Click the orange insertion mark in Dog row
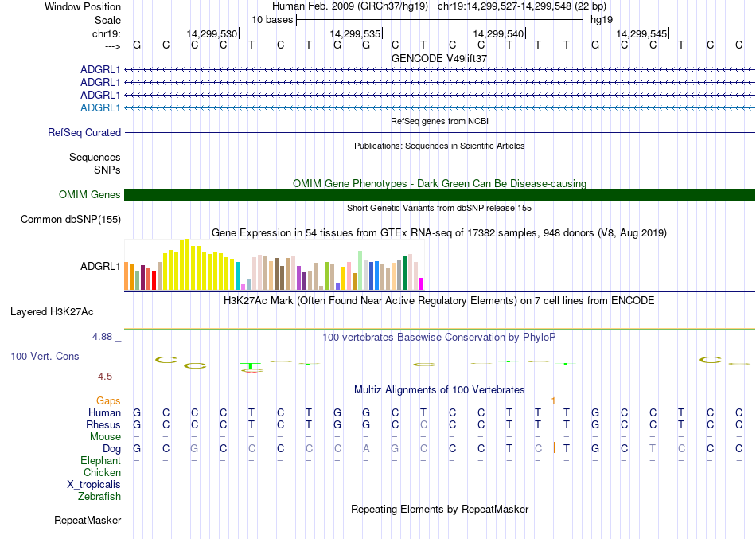The height and width of the screenshot is (539, 756). tap(554, 448)
